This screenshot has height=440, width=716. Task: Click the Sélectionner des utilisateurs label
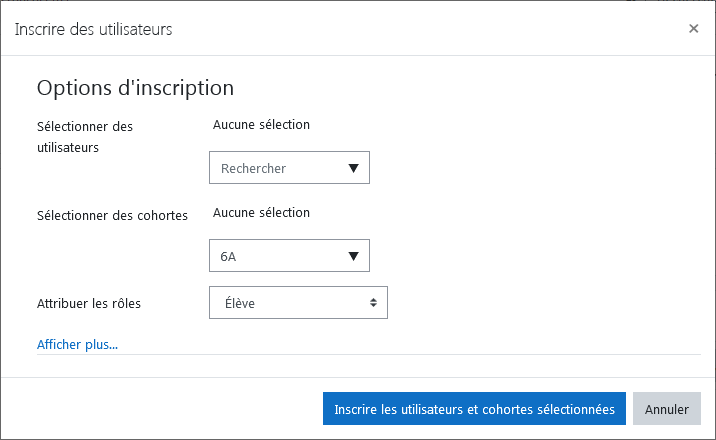85,137
